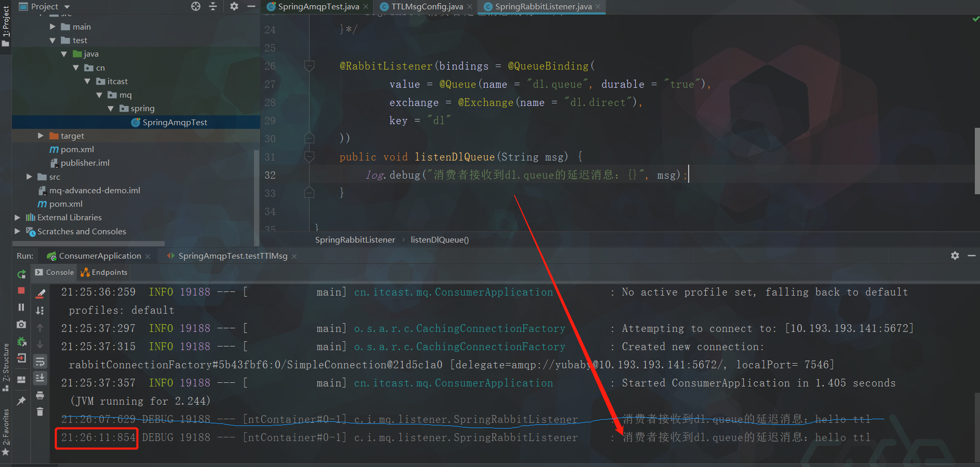Collapse the mq package
The image size is (980, 467).
(99, 95)
